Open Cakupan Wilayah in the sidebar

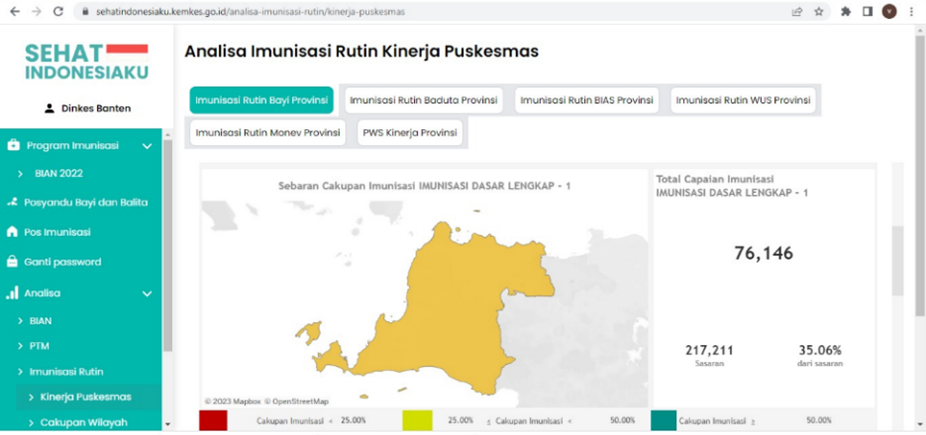84,422
